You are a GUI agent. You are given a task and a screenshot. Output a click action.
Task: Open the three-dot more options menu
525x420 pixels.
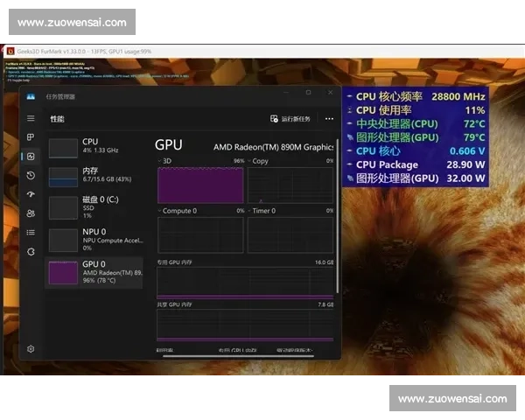click(329, 118)
